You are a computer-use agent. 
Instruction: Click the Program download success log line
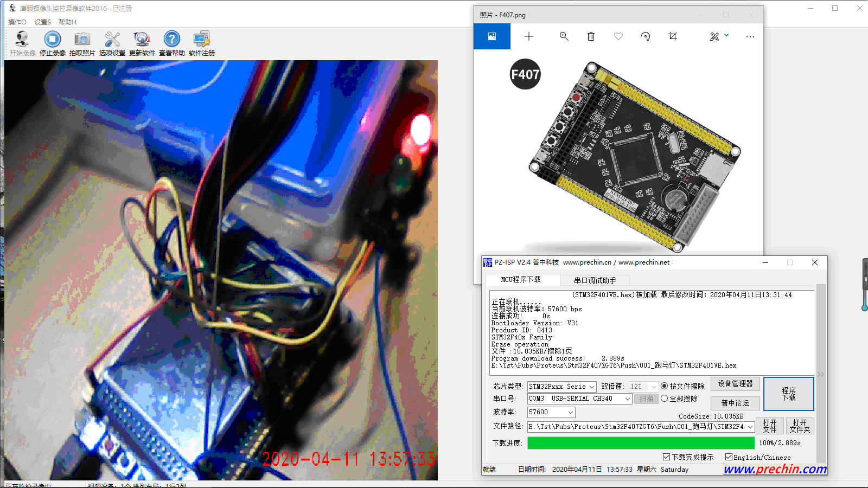pyautogui.click(x=558, y=358)
